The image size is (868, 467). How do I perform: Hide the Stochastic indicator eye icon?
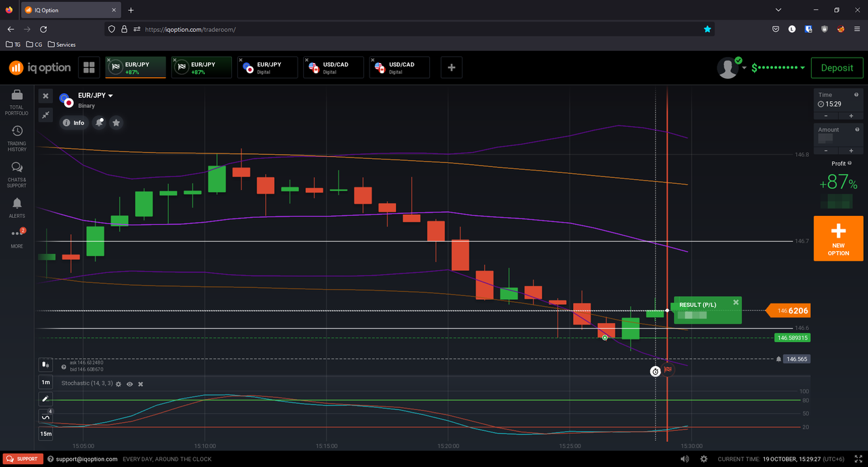(130, 384)
